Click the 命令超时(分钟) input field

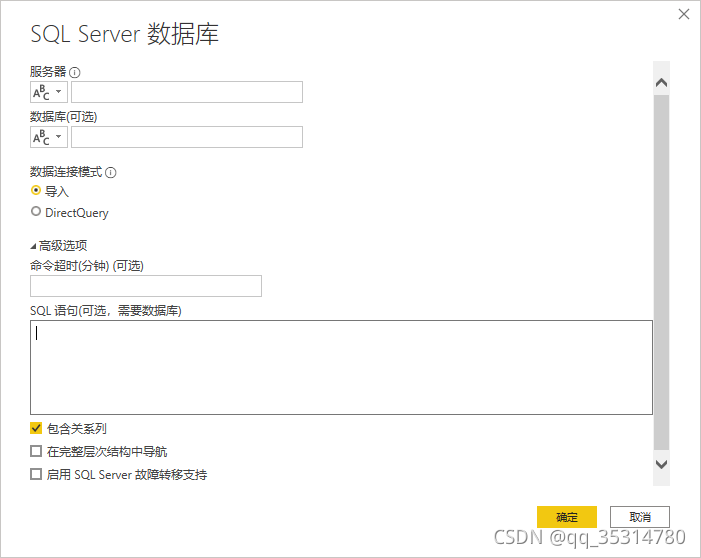pos(146,286)
